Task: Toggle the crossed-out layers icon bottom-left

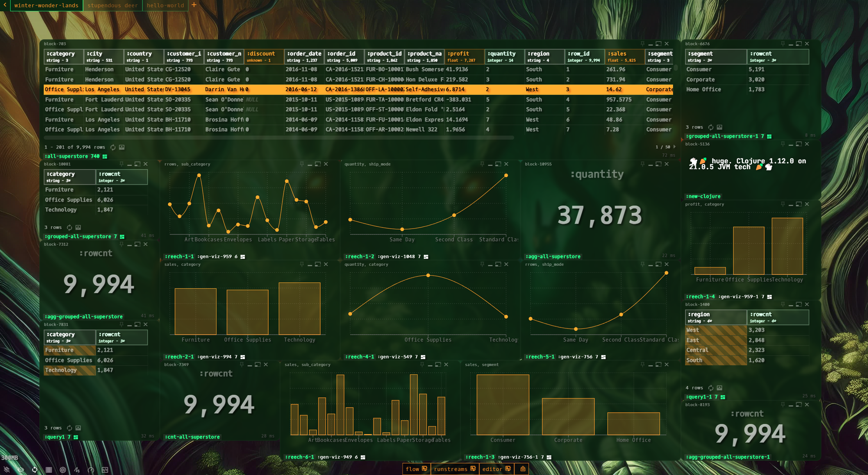Action: point(7,470)
